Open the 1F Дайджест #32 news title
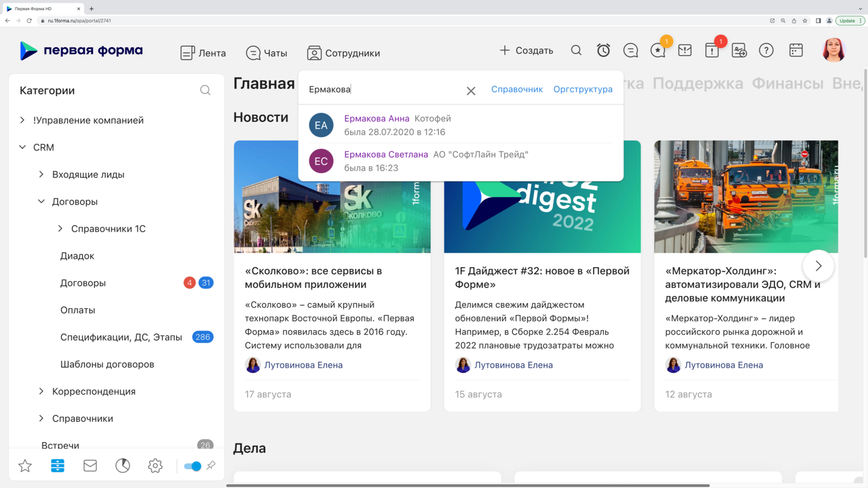868x488 pixels. click(x=542, y=278)
